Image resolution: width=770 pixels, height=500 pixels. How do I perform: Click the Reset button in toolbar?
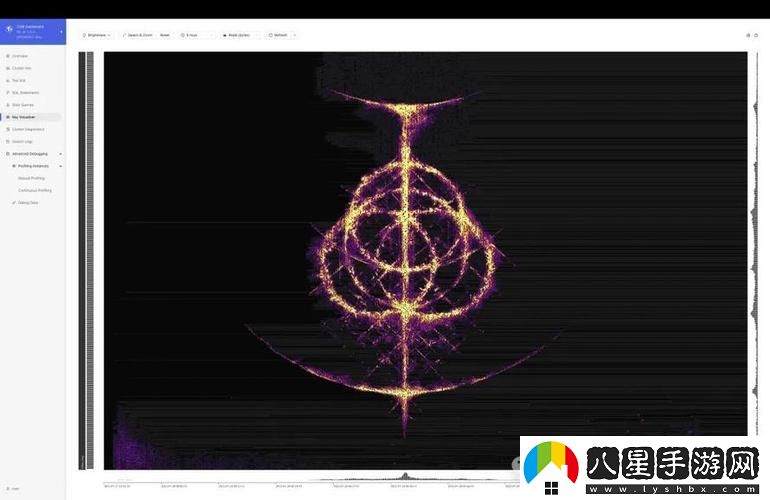(x=165, y=35)
